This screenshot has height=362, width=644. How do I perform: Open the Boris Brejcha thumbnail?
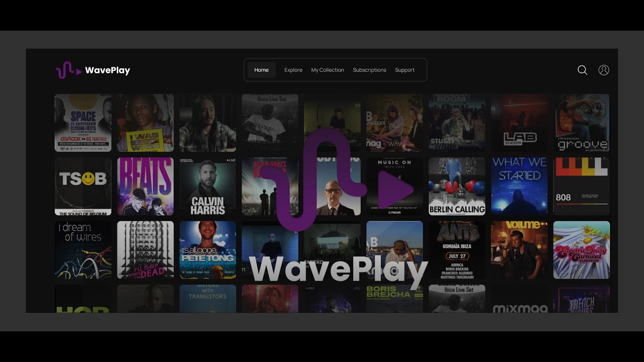(x=394, y=299)
